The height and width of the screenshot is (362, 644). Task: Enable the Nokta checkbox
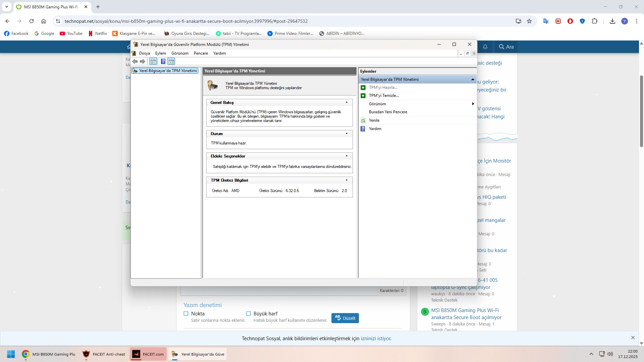[x=186, y=314]
